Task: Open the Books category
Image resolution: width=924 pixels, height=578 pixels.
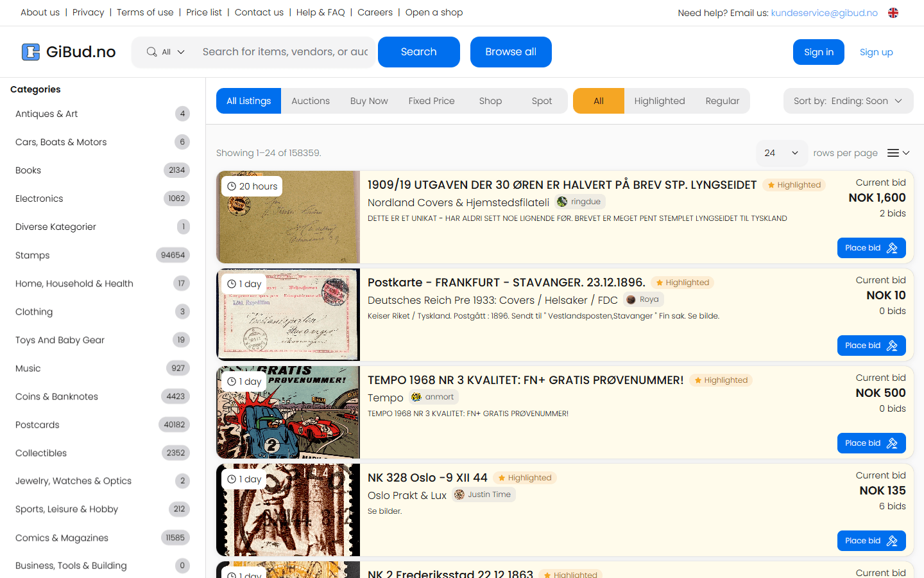Action: [103, 170]
